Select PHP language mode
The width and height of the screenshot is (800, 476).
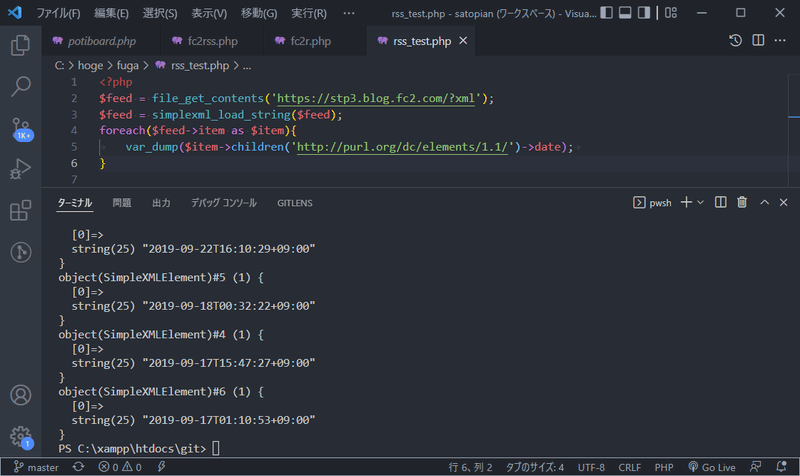click(x=664, y=467)
